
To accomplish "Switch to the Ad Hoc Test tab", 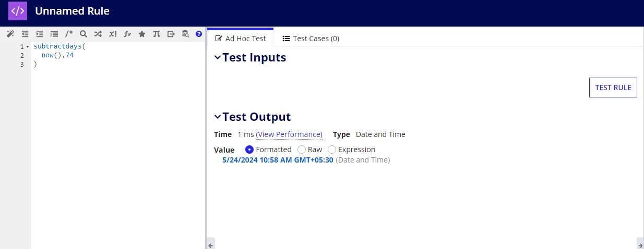I will click(241, 39).
